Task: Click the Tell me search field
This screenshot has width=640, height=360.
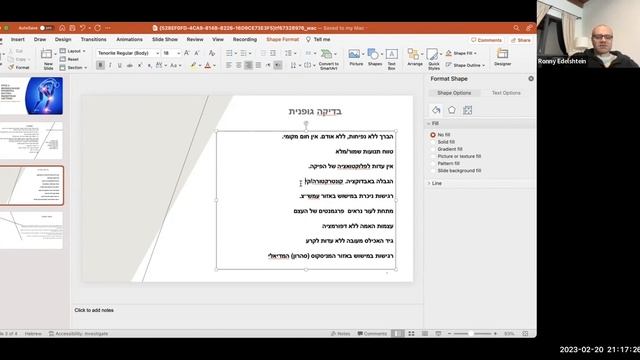Action: pos(318,40)
